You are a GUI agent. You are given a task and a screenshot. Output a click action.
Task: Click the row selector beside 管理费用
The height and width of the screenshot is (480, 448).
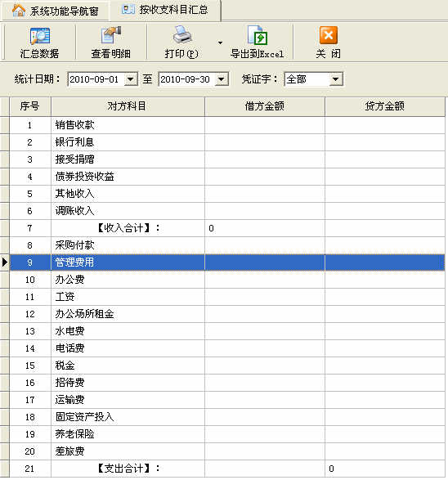pyautogui.click(x=5, y=262)
